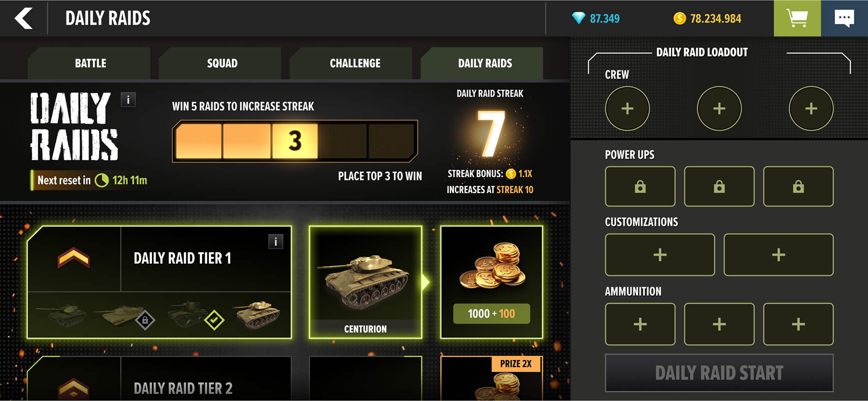Show Daily Raids info icon
The width and height of the screenshot is (868, 401).
point(128,100)
